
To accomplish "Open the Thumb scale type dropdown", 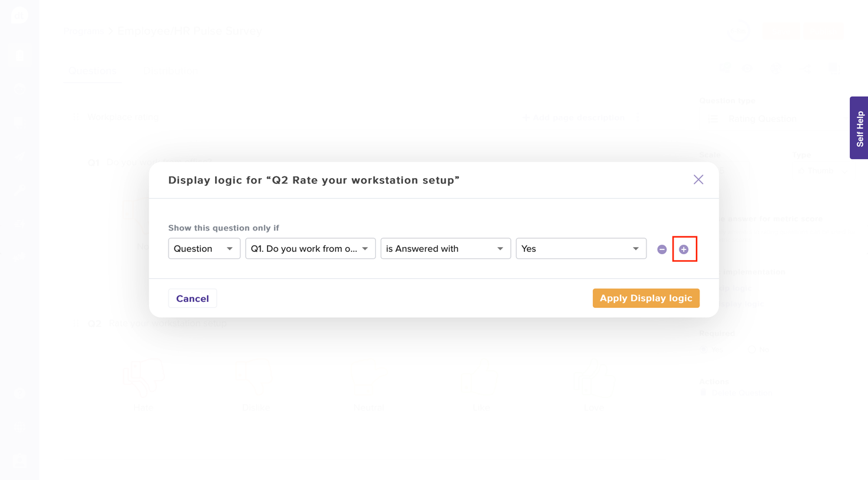I will coord(822,171).
